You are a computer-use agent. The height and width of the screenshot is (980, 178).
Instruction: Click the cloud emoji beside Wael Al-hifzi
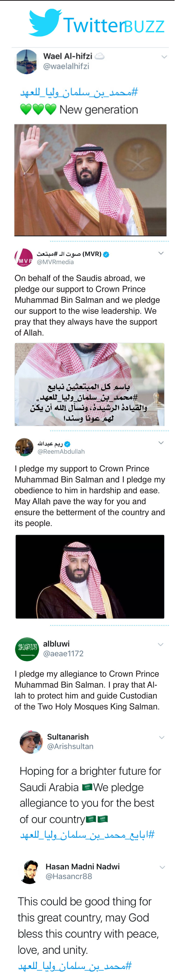click(99, 56)
